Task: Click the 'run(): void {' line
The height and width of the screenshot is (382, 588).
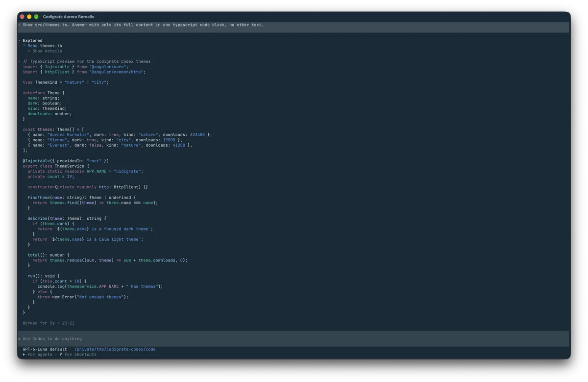Action: tap(44, 276)
